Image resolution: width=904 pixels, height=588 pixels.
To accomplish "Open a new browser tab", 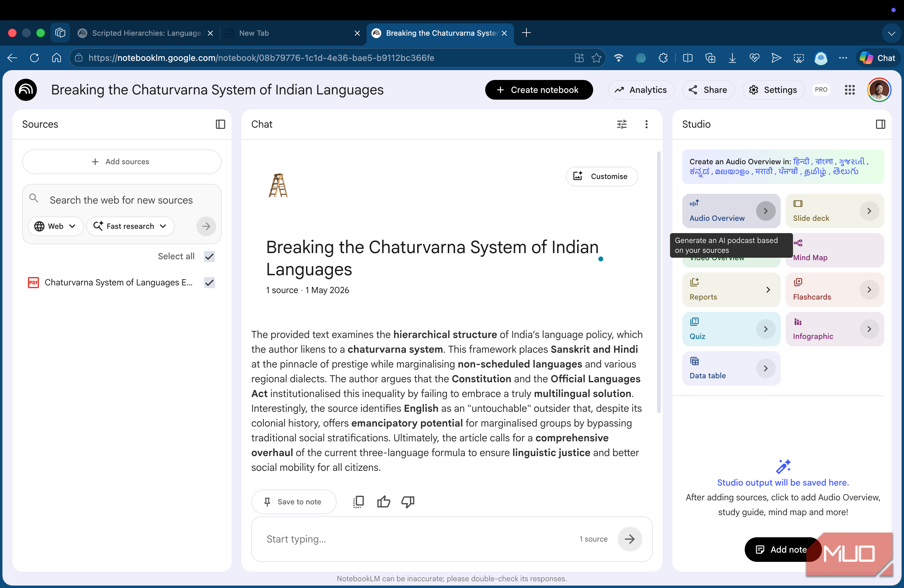I will point(526,33).
